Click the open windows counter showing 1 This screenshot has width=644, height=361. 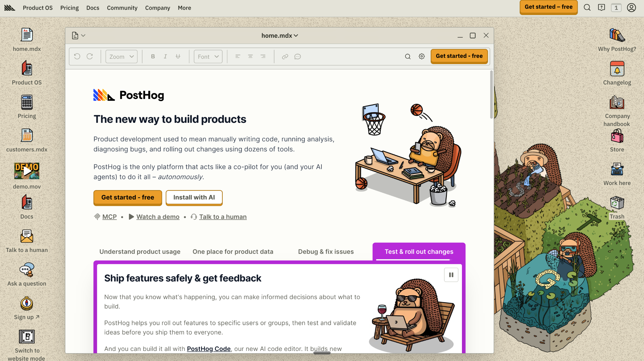coord(616,8)
